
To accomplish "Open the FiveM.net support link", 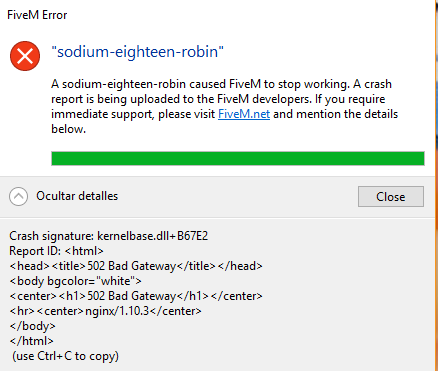I will [244, 114].
